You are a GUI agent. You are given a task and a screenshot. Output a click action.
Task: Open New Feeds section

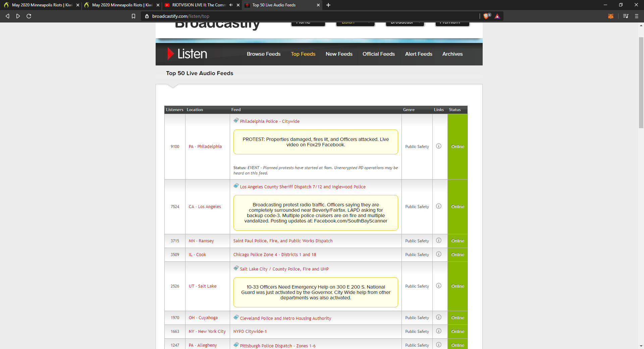[x=339, y=54]
